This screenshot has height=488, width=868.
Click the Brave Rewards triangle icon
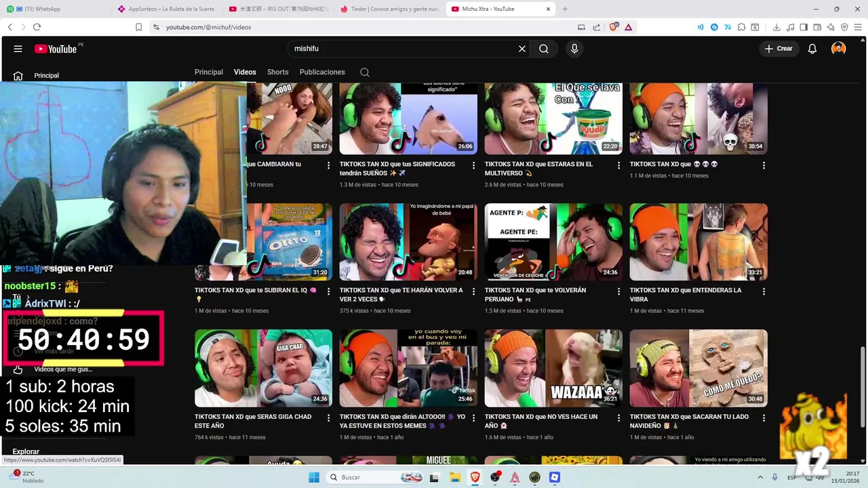coord(629,27)
